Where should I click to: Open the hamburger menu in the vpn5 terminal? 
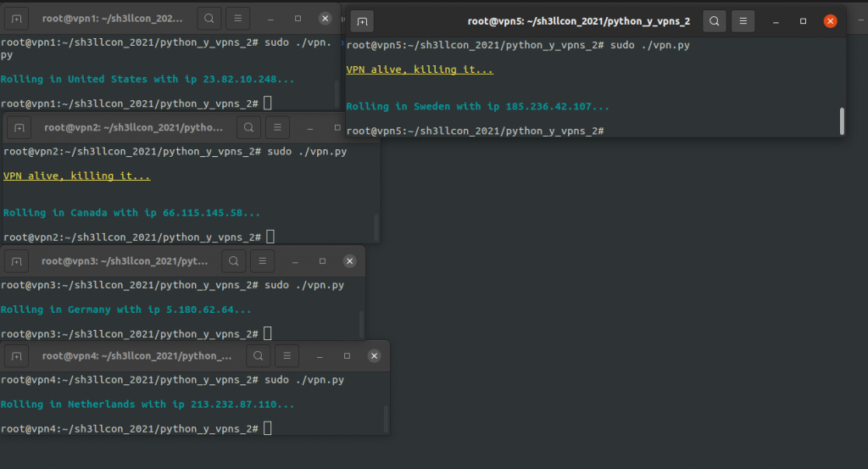tap(743, 21)
